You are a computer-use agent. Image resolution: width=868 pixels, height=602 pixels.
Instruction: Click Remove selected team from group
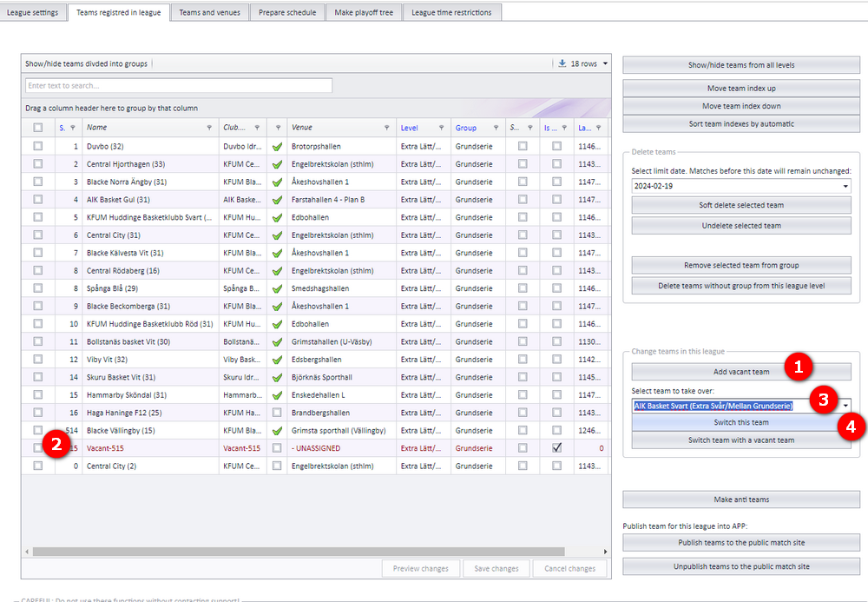pos(741,265)
